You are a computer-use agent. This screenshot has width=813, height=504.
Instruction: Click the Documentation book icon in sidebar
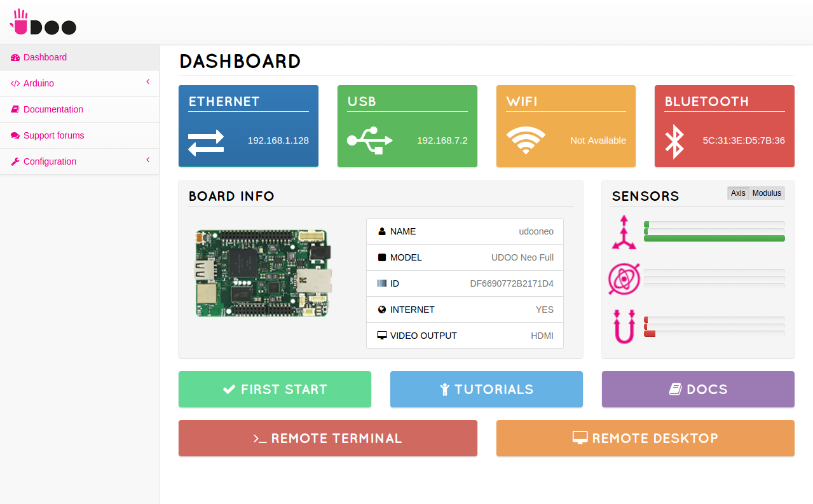pyautogui.click(x=15, y=109)
